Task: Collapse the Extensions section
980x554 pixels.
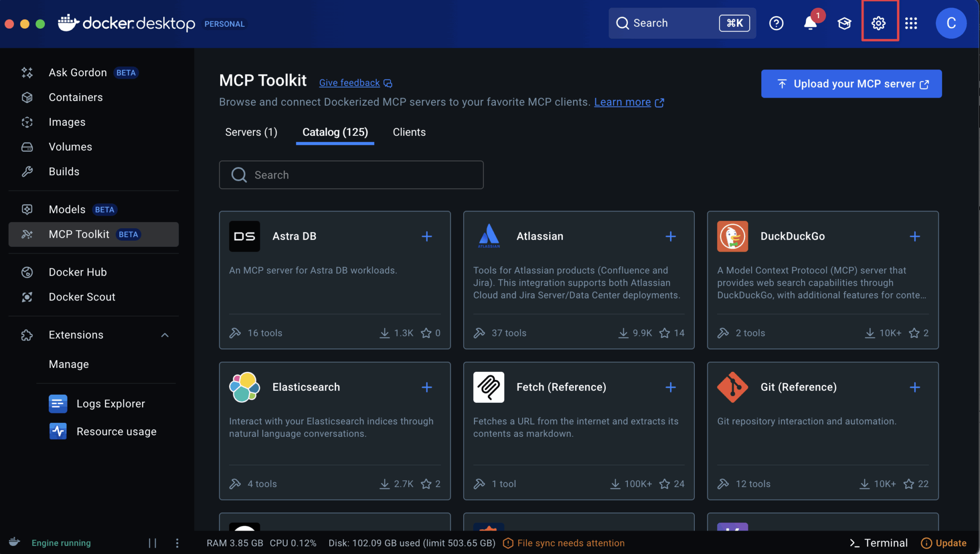Action: pyautogui.click(x=165, y=334)
